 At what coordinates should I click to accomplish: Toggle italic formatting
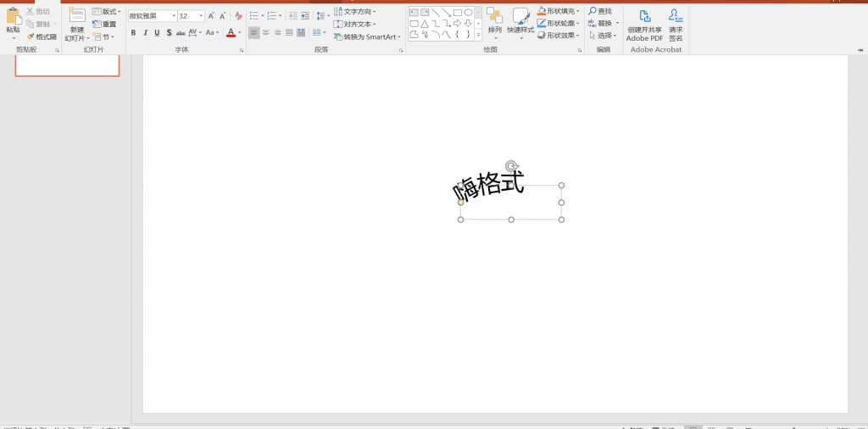pos(145,32)
